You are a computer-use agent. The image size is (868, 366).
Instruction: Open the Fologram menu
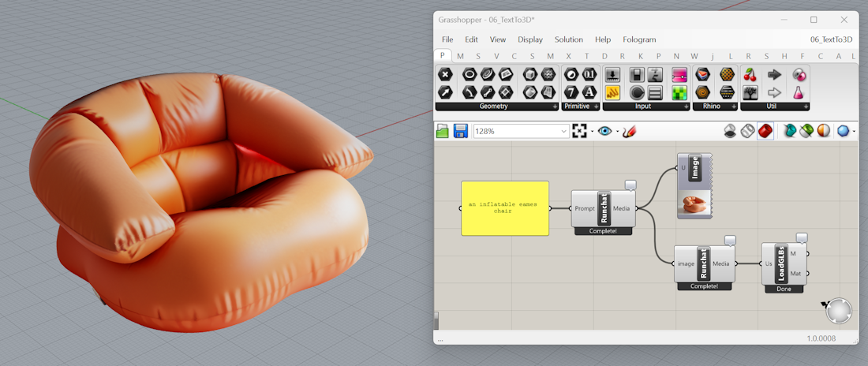click(639, 39)
